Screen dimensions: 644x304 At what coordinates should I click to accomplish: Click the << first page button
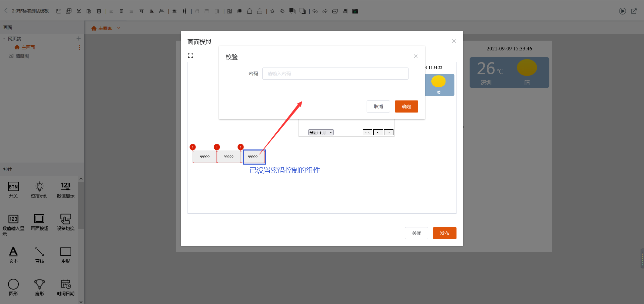coord(368,132)
